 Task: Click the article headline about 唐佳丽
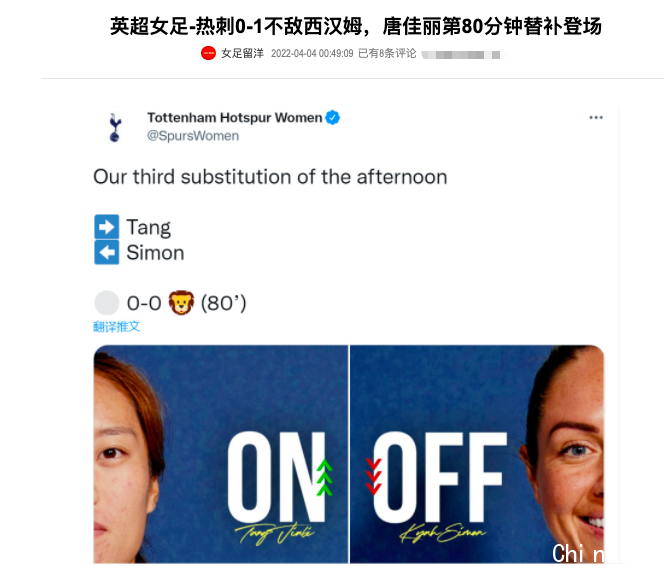coord(356,26)
